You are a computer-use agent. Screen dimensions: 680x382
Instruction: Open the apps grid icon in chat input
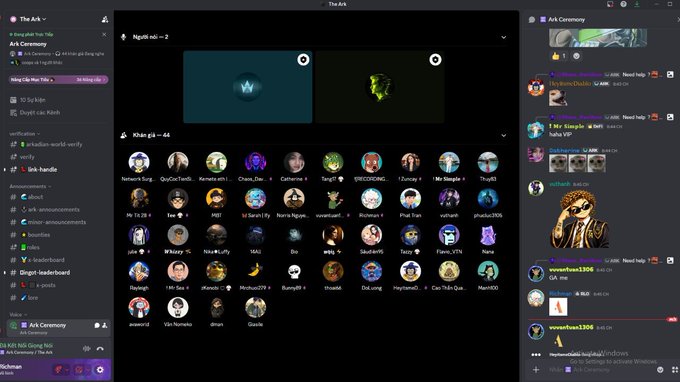pos(675,370)
